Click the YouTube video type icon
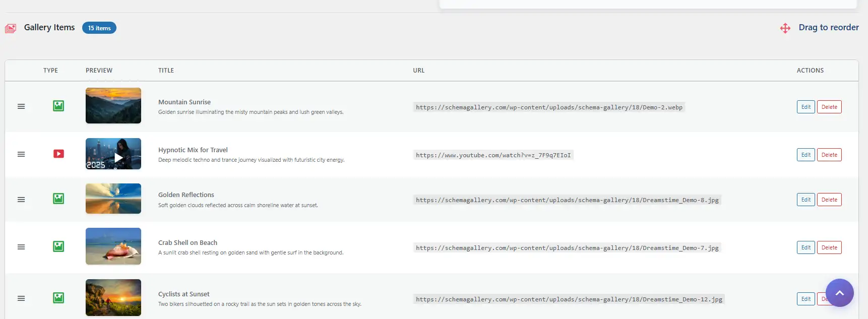The width and height of the screenshot is (868, 319). click(x=58, y=154)
